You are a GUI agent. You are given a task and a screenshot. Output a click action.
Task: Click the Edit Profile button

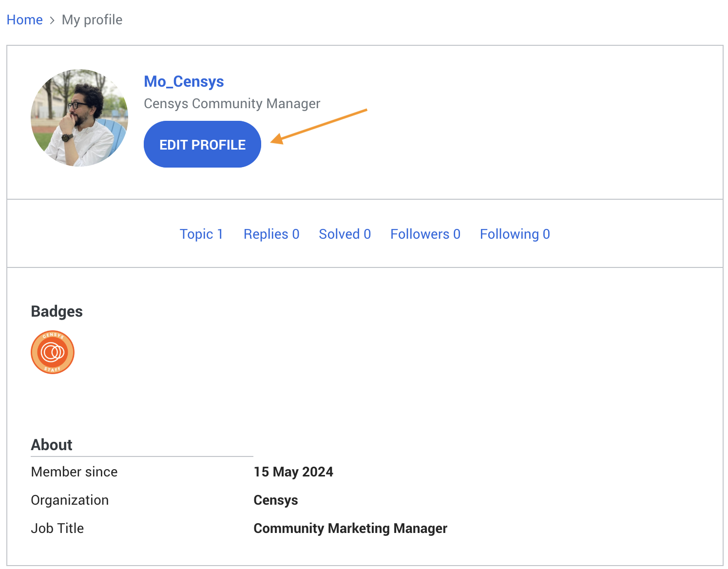coord(202,144)
